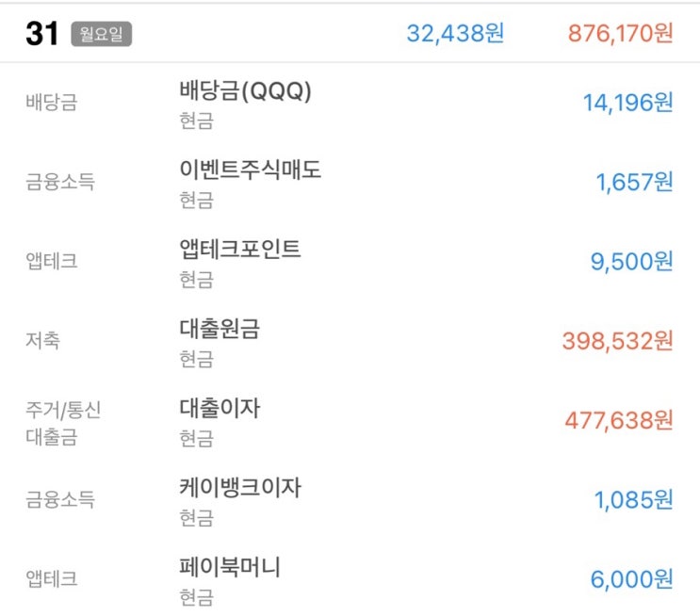Click the 398,532원 loan principal amount

(x=618, y=342)
